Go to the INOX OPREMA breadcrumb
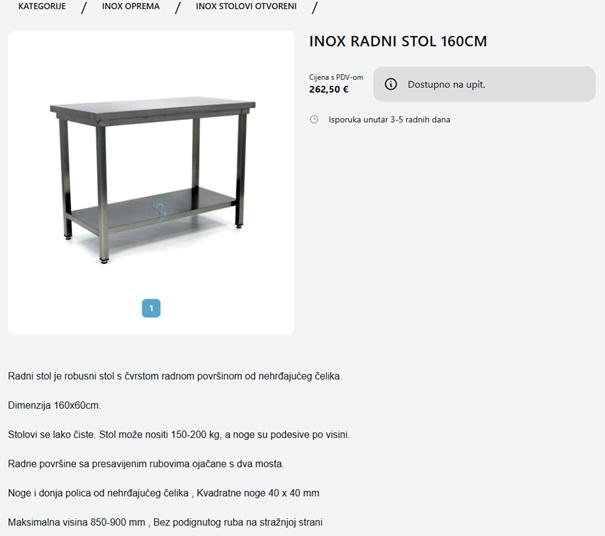The image size is (605, 536). (x=130, y=6)
